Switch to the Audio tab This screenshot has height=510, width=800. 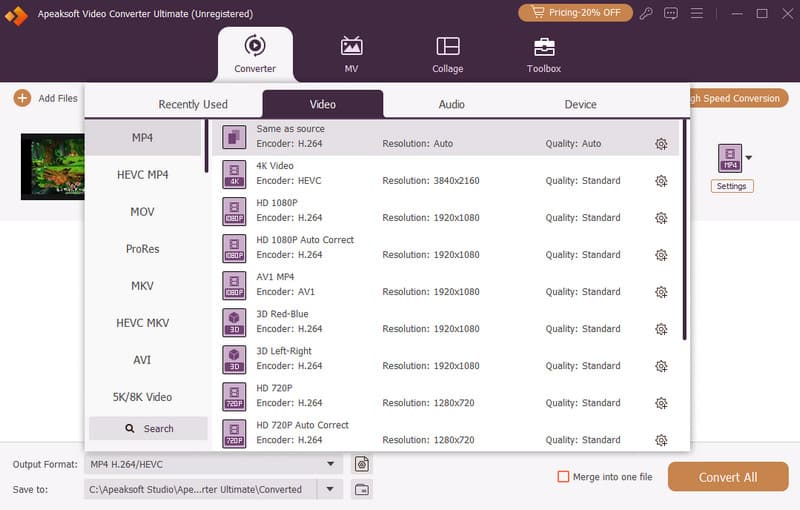pos(451,104)
